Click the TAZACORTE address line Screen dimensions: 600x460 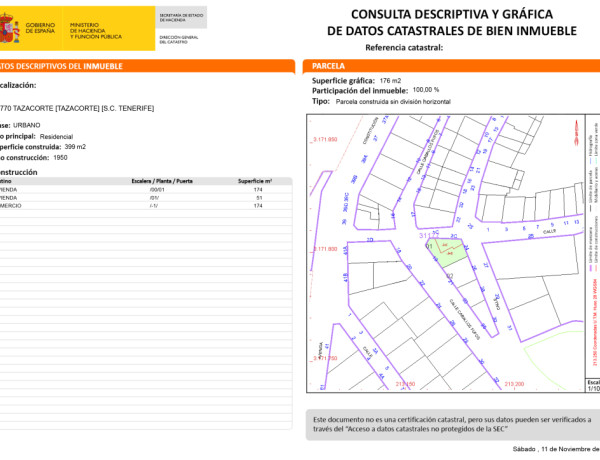[77, 107]
